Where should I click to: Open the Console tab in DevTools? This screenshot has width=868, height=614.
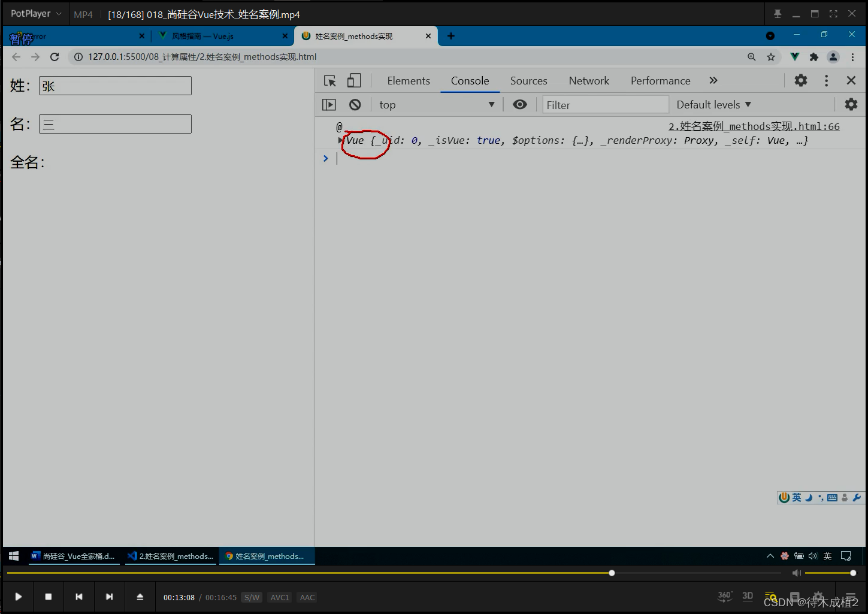click(470, 81)
